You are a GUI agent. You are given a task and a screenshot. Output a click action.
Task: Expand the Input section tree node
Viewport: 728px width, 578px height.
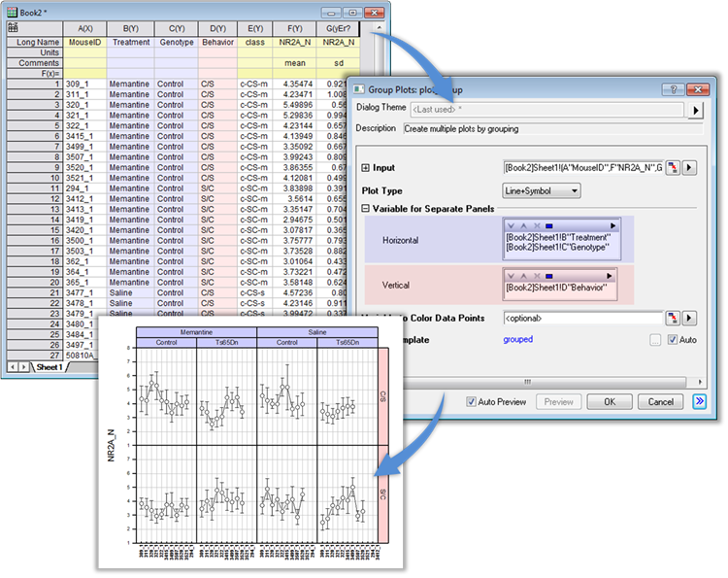click(x=365, y=168)
